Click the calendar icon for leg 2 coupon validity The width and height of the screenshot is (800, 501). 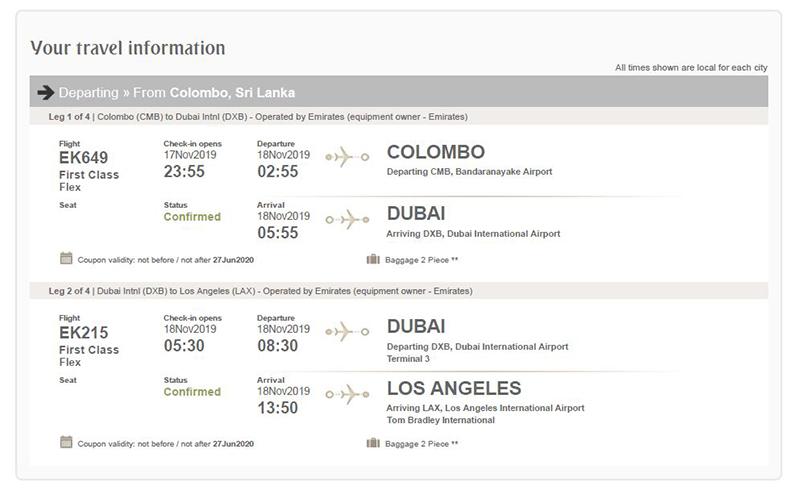pos(66,442)
